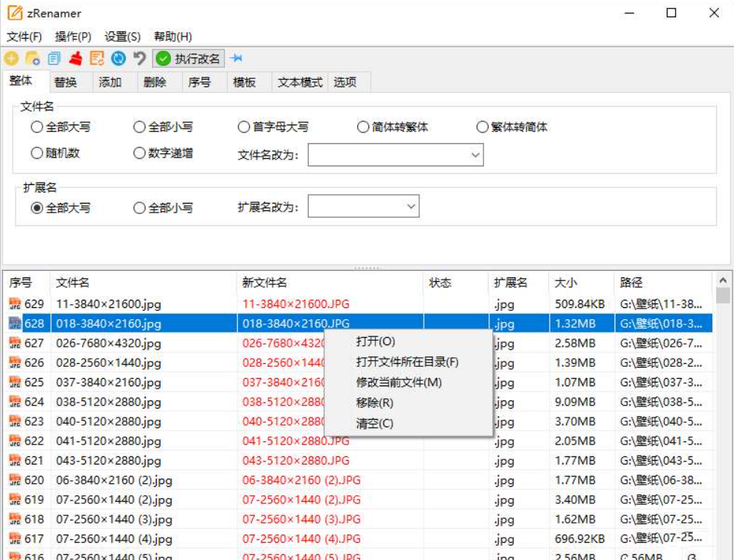Open the 操作(P) menu
This screenshot has height=560, width=734.
pyautogui.click(x=73, y=37)
